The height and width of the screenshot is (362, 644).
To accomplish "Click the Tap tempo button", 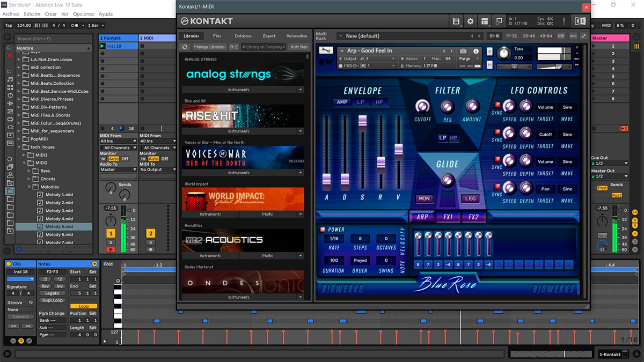I will (9, 25).
